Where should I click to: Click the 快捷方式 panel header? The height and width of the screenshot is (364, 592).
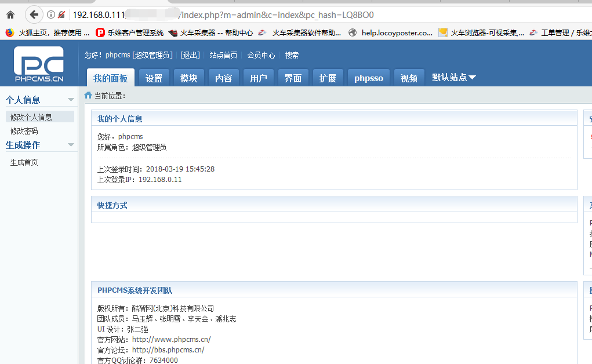334,205
